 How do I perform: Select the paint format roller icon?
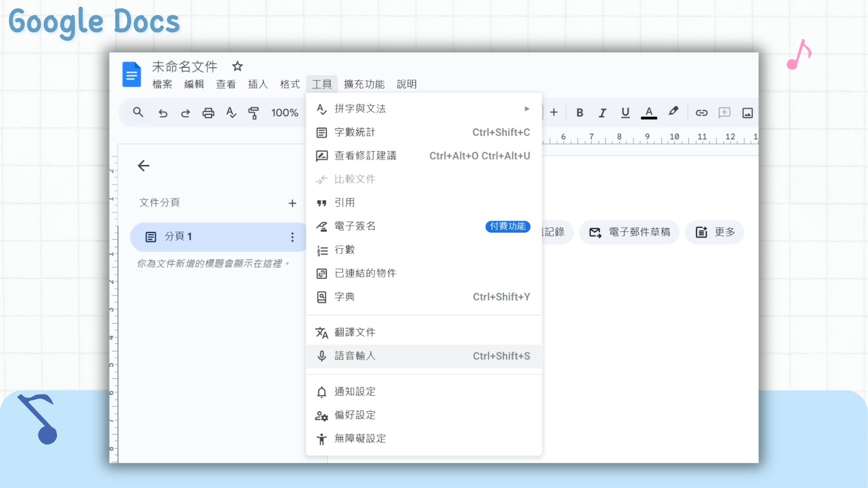point(254,113)
